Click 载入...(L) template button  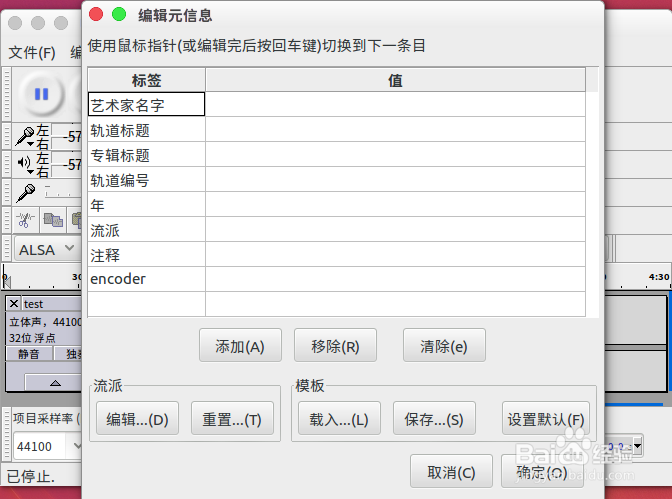(x=339, y=418)
